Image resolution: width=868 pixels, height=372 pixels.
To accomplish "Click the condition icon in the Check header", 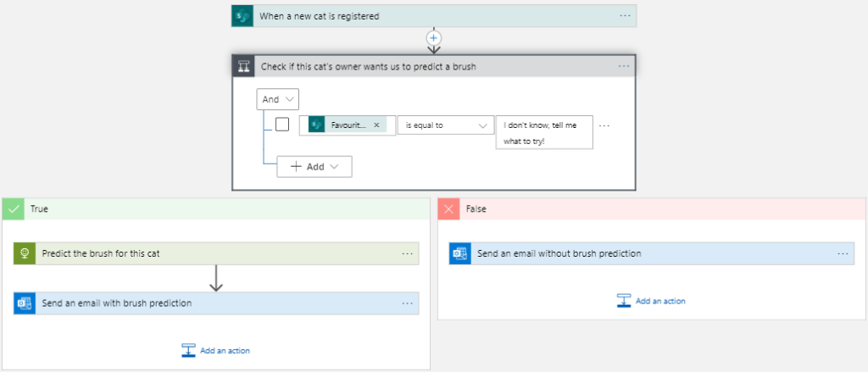I will coord(243,66).
